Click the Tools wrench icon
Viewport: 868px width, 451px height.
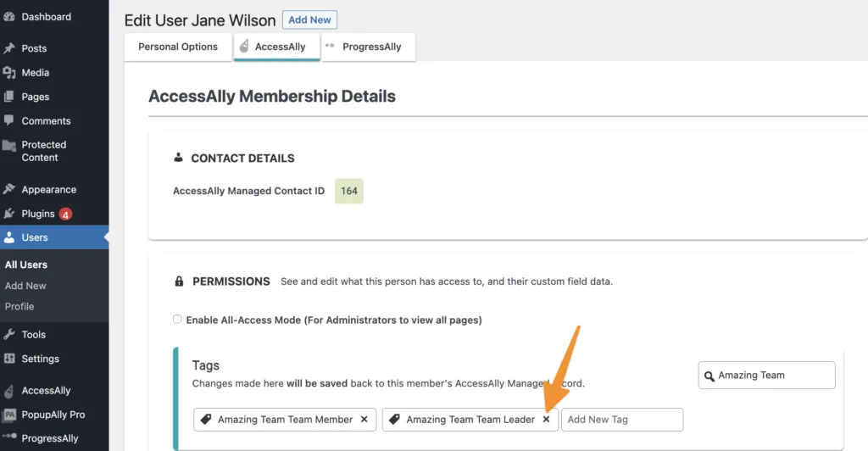coord(9,334)
